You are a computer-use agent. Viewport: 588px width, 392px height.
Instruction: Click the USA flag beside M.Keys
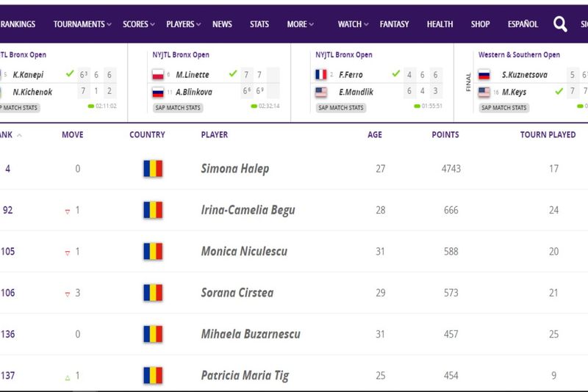[x=484, y=92]
